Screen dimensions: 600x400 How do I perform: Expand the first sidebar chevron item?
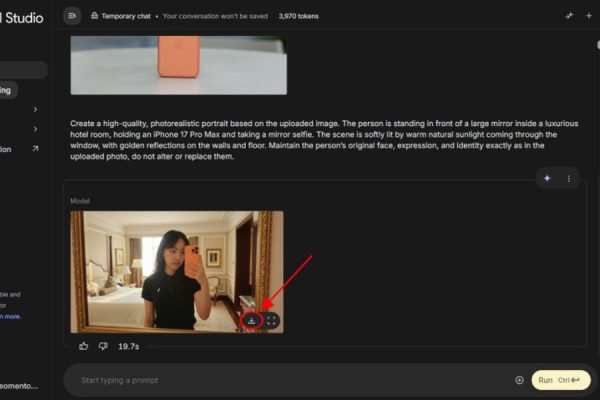(x=35, y=109)
